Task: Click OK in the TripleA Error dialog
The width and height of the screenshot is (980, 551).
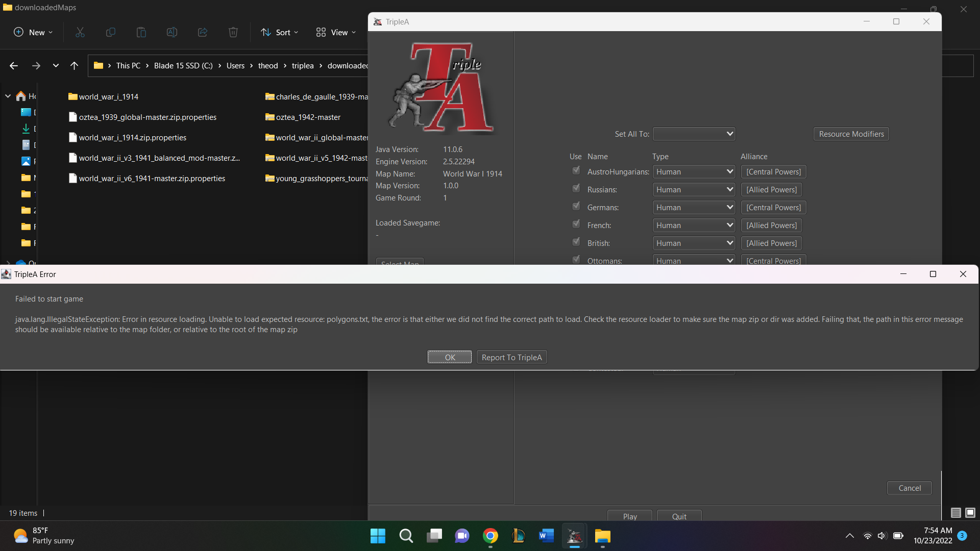Action: (449, 357)
